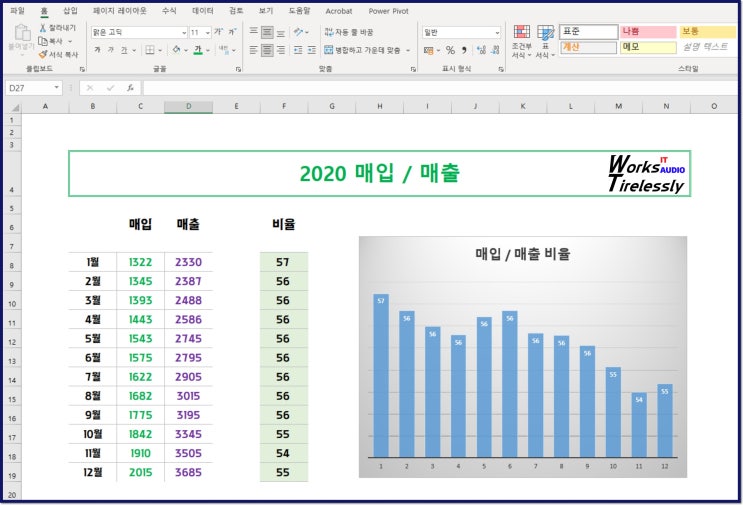Switch to the 데이터 (Data) tab
This screenshot has width=743, height=505.
(x=203, y=10)
